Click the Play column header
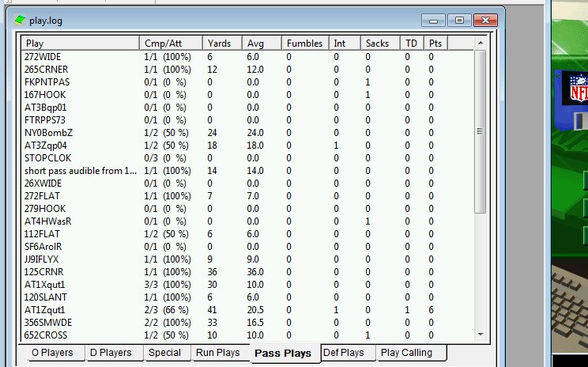Screen dimensions: 588x367 (80, 43)
